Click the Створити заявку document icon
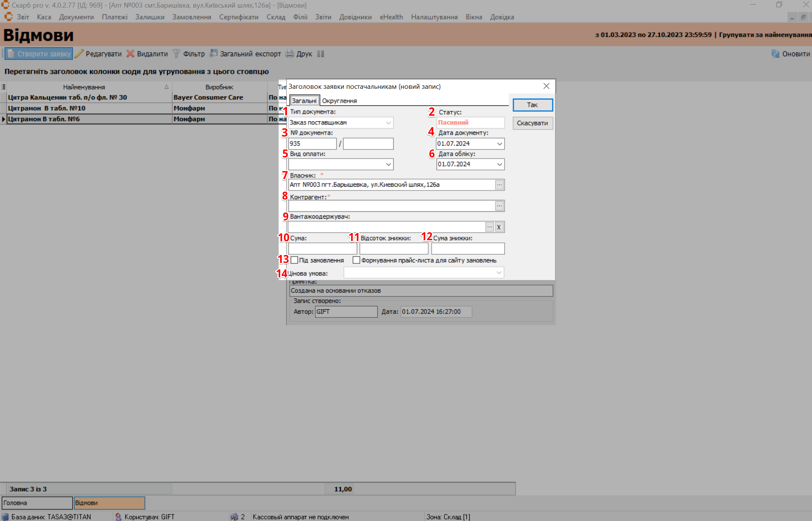The image size is (812, 521). pos(11,54)
